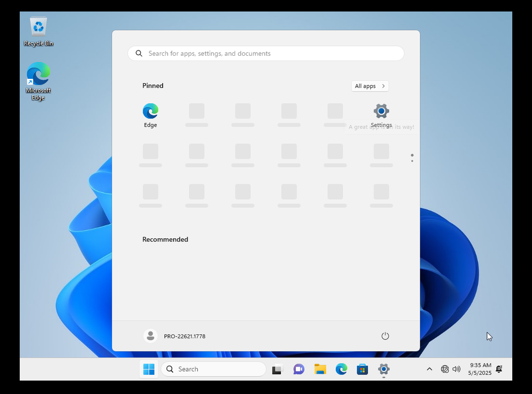
Task: Open Task View from the taskbar
Action: [278, 369]
